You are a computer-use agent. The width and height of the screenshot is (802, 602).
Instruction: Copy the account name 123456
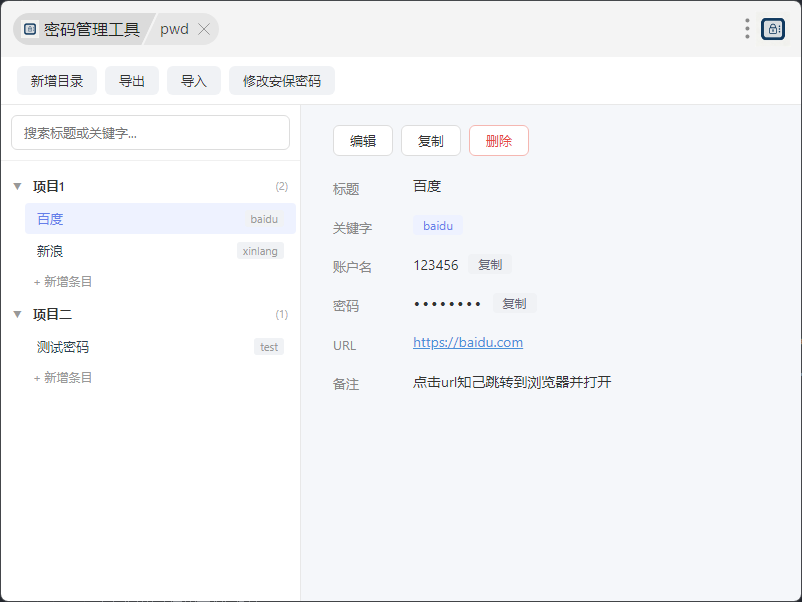click(490, 265)
